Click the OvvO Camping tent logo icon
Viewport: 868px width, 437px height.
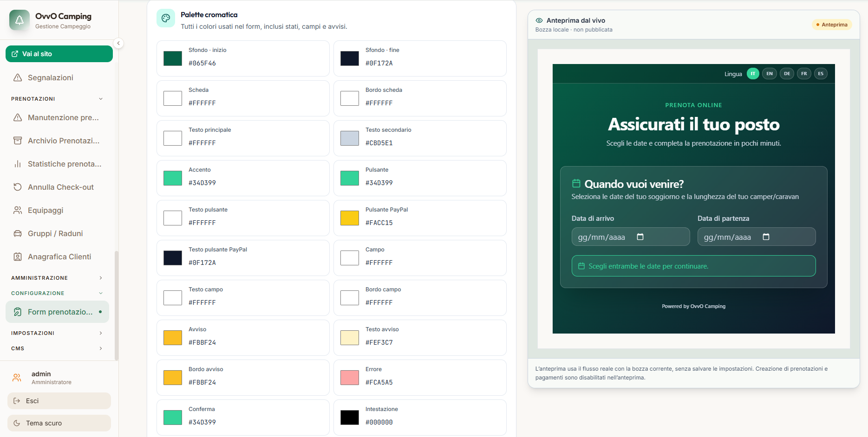pos(20,20)
